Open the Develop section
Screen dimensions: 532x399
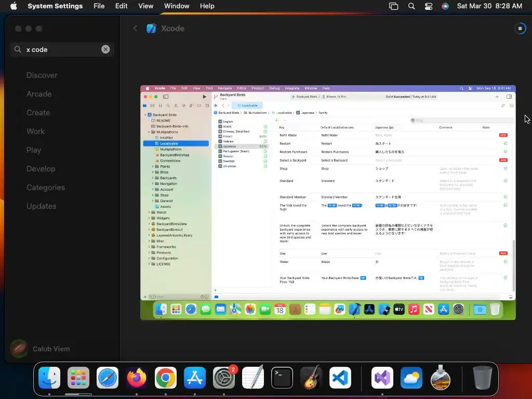(x=41, y=169)
